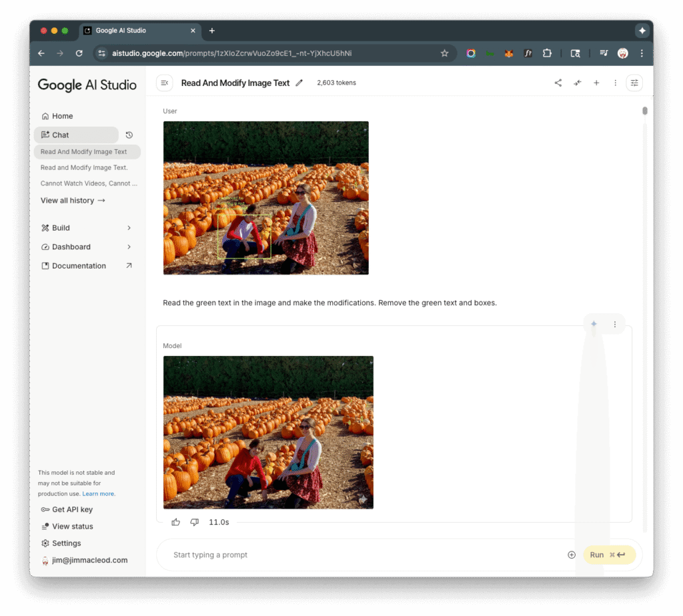Click the insert media plus icon in prompt box
This screenshot has height=616, width=683.
coord(572,555)
